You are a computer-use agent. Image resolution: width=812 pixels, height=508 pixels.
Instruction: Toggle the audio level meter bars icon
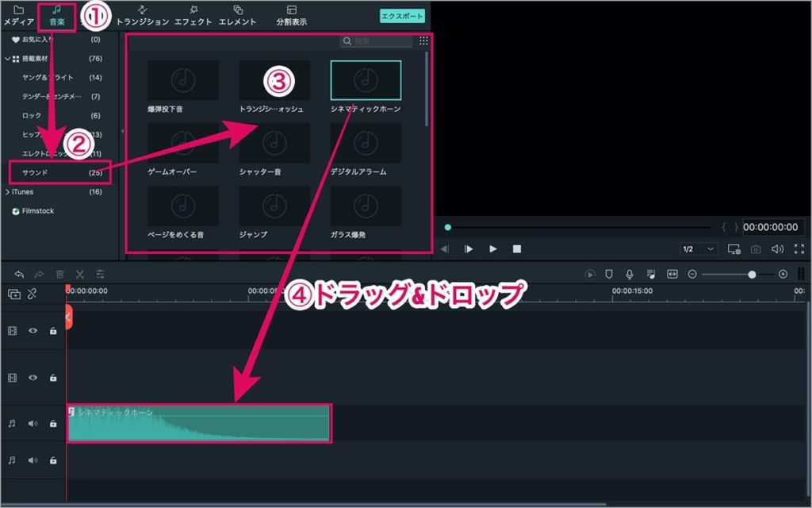pos(801,274)
